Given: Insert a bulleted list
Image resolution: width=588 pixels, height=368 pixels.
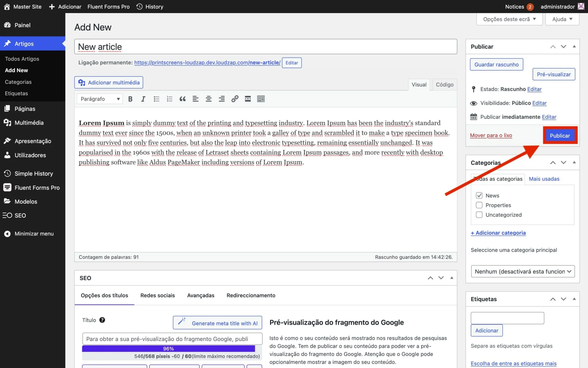Looking at the screenshot, I should pos(156,99).
